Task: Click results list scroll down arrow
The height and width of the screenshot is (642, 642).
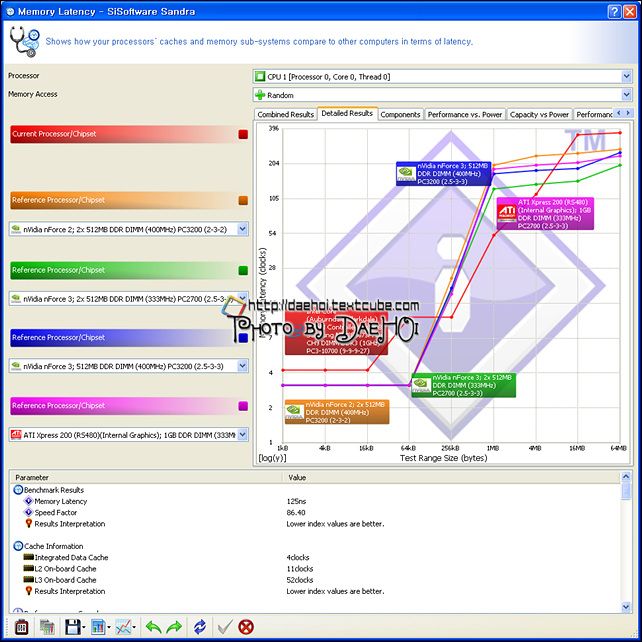Action: click(626, 607)
